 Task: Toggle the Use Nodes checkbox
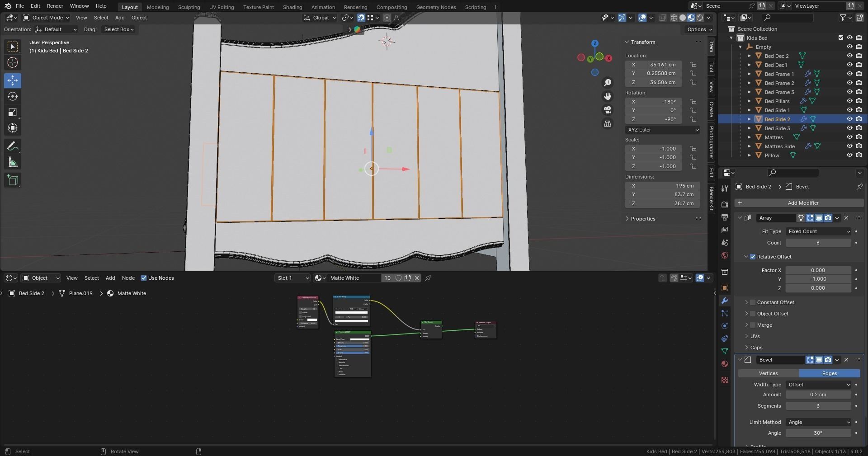click(x=144, y=278)
